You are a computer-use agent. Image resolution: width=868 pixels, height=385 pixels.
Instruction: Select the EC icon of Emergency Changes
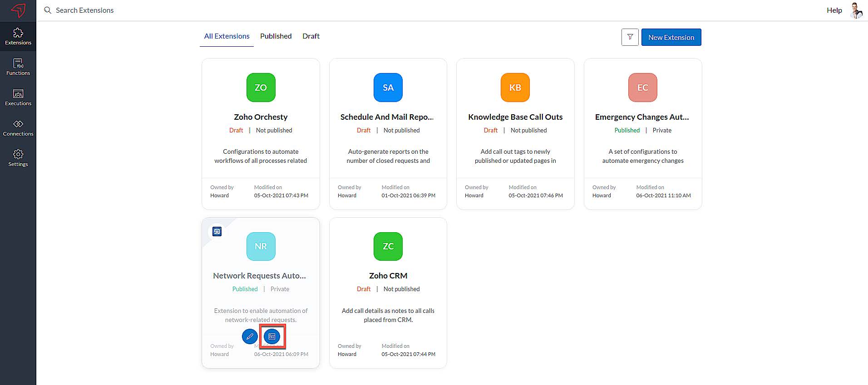(643, 88)
